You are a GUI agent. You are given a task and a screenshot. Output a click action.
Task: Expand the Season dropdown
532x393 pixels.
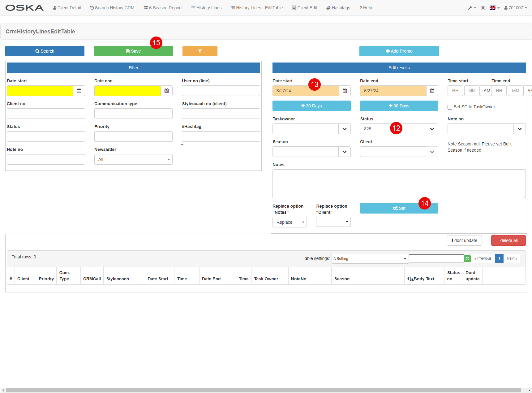click(x=345, y=152)
